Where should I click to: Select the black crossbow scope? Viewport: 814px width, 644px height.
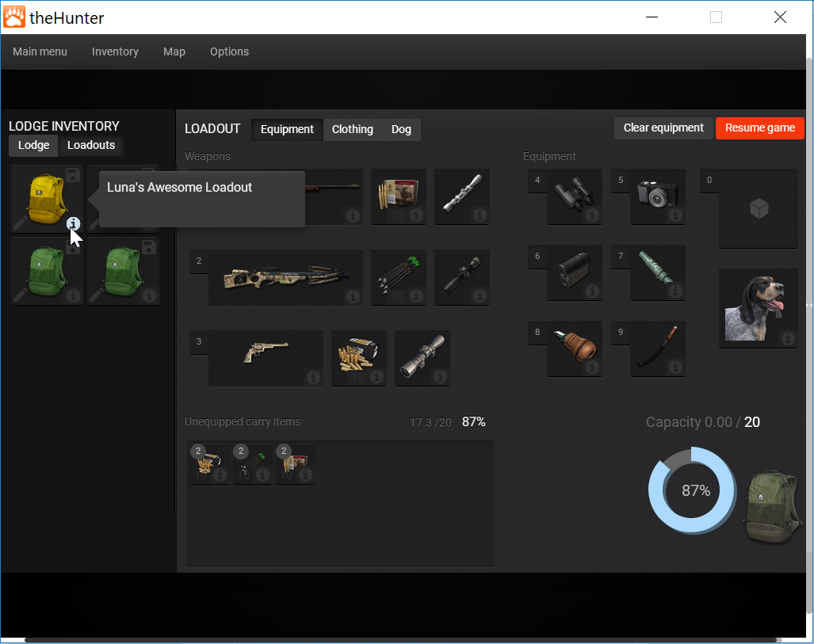coord(462,277)
